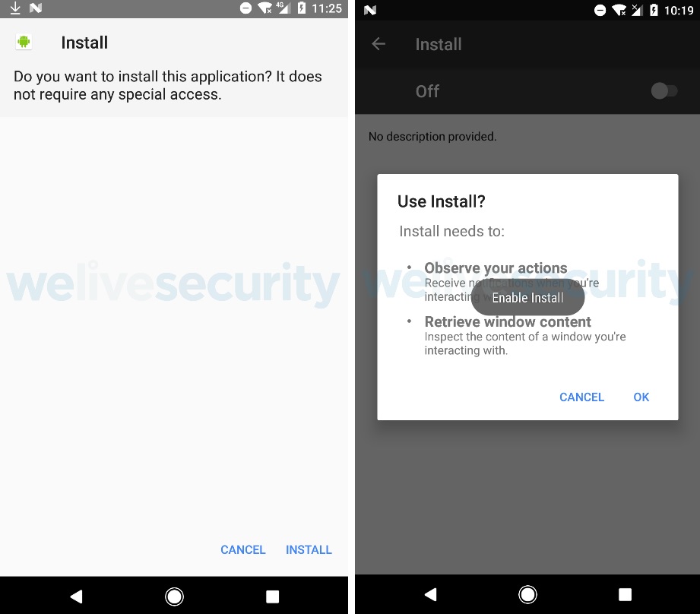This screenshot has height=614, width=700.
Task: Tap the home circle on right navigation bar
Action: [x=527, y=594]
